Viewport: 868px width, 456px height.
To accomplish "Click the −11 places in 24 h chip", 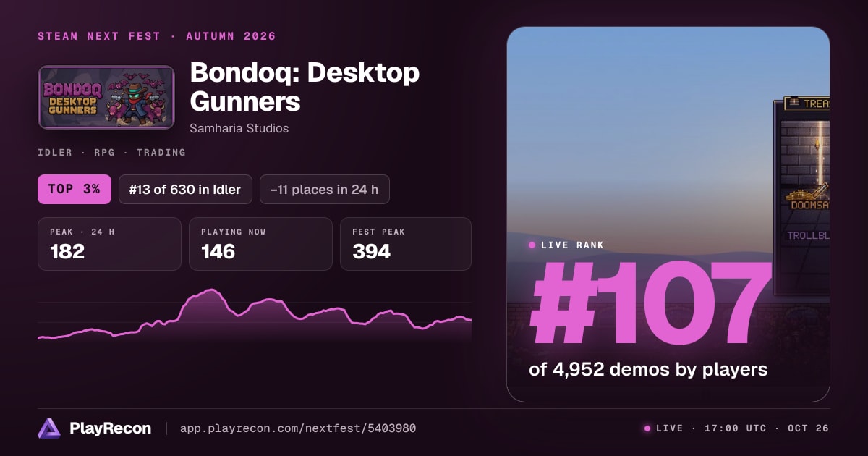I will (x=325, y=190).
